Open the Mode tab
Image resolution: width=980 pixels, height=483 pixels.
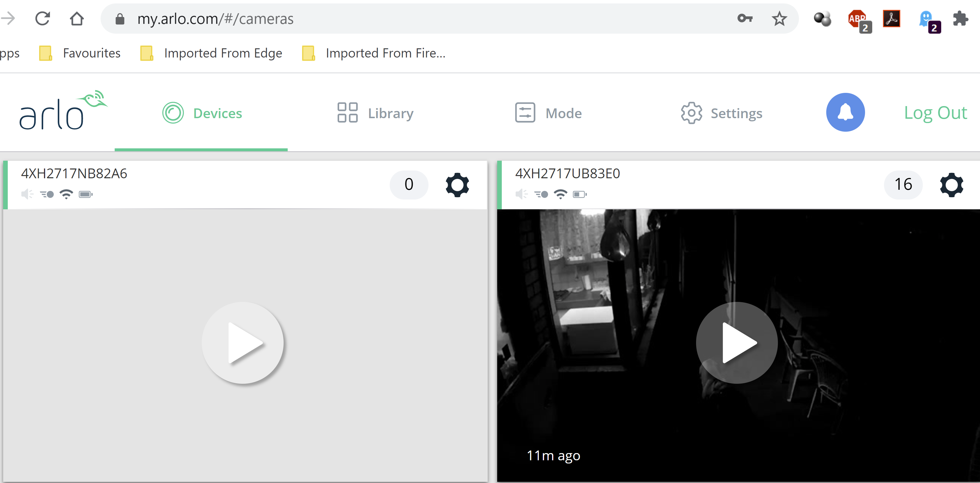point(548,113)
